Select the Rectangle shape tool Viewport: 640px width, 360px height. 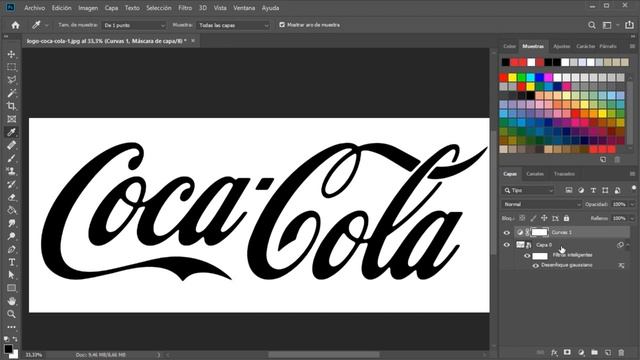point(11,288)
